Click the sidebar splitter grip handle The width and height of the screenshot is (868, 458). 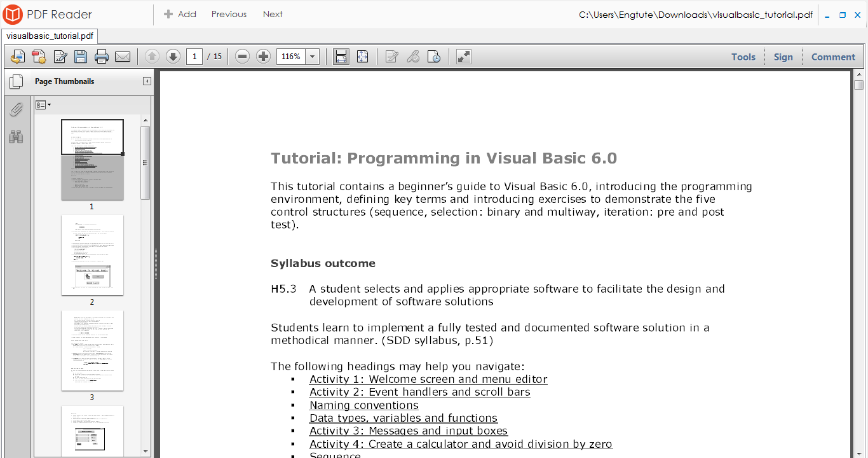[x=156, y=264]
